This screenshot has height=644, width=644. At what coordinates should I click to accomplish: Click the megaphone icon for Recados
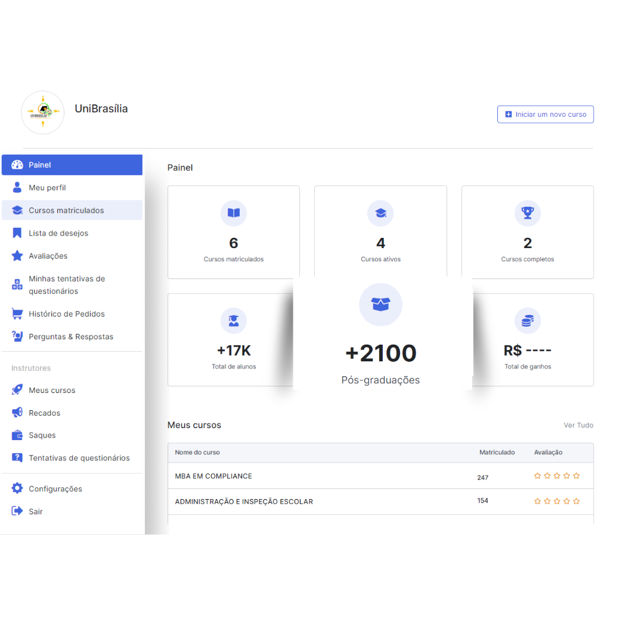click(17, 413)
